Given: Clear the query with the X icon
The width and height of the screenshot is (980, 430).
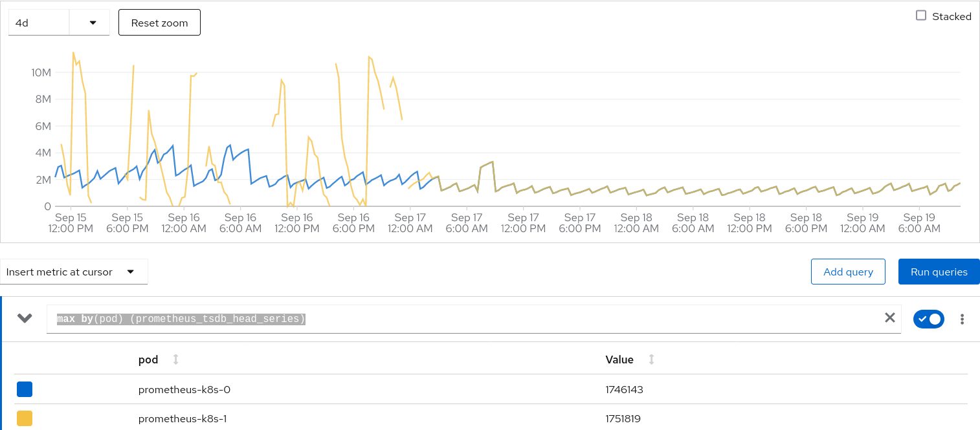Looking at the screenshot, I should click(x=890, y=317).
